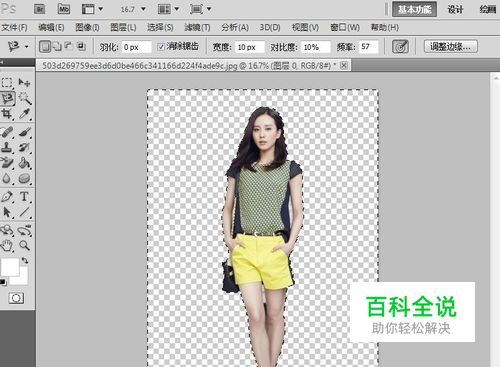The image size is (500, 367).
Task: Toggle tablet pen pressure for width
Action: (400, 47)
